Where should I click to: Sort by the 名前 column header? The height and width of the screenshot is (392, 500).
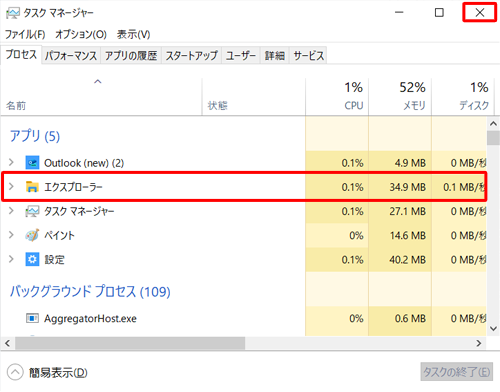(x=101, y=97)
